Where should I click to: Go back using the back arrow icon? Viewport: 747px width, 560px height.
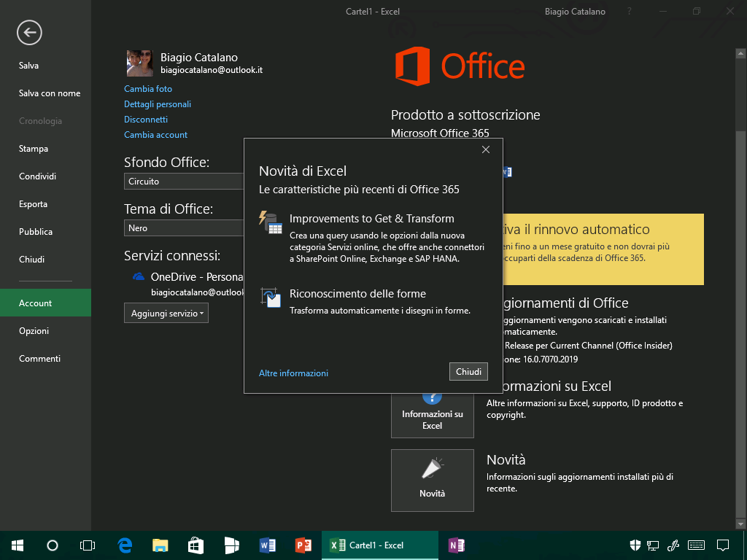pyautogui.click(x=29, y=33)
